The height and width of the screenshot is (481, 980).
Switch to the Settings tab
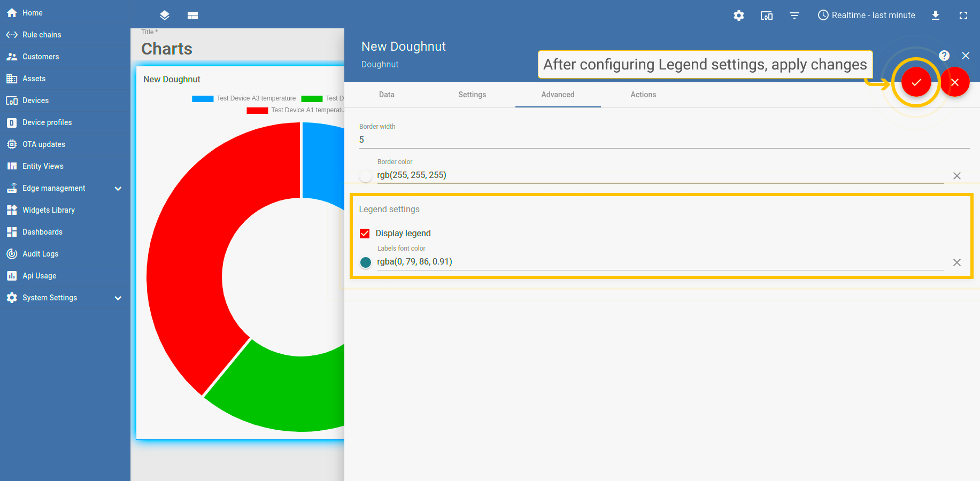click(472, 95)
